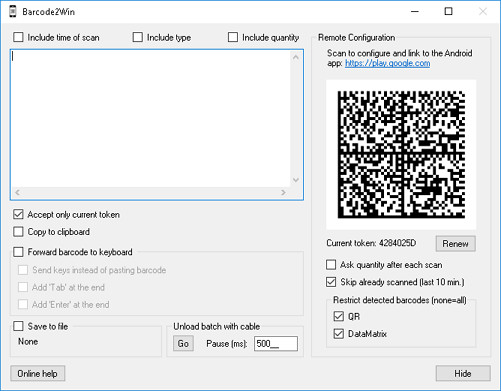Image resolution: width=501 pixels, height=391 pixels.
Task: Minimize the Barcode2Win window
Action: 415,12
